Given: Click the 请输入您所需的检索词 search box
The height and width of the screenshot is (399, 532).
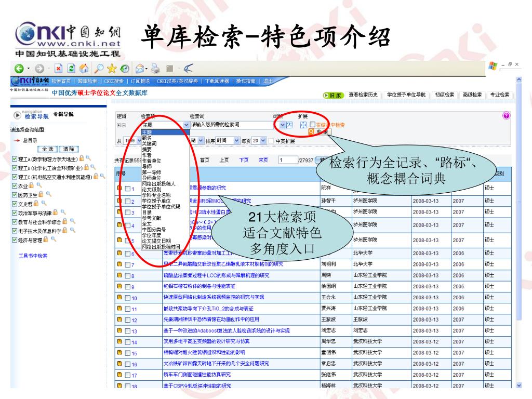Looking at the screenshot, I should click(x=231, y=125).
